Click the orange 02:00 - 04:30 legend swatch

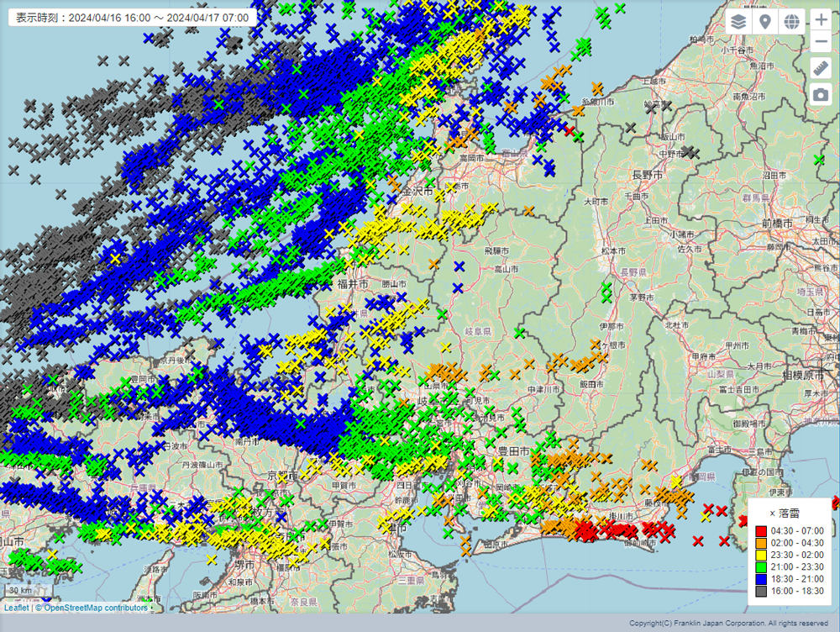point(761,543)
